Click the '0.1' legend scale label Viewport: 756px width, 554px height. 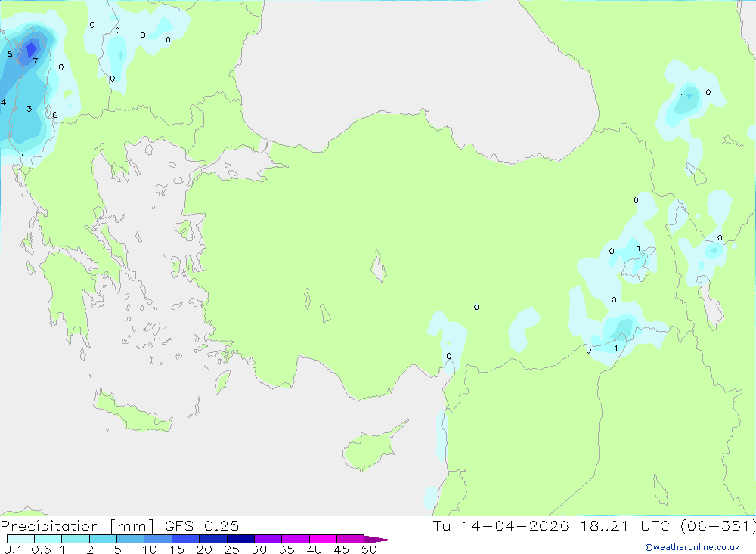12,549
